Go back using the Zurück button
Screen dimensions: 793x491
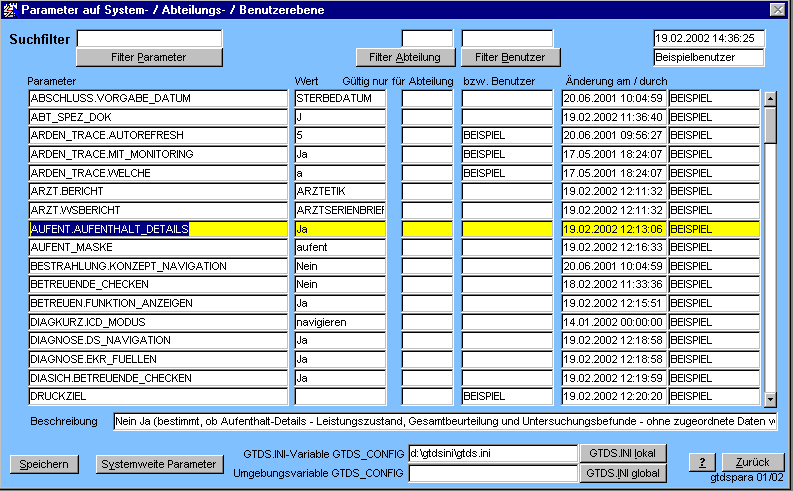[x=752, y=462]
